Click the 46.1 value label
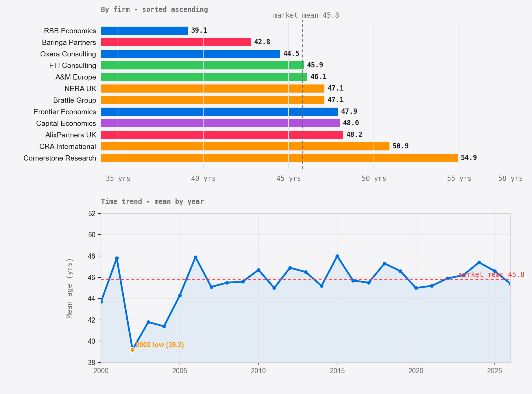The height and width of the screenshot is (394, 532). click(x=319, y=77)
